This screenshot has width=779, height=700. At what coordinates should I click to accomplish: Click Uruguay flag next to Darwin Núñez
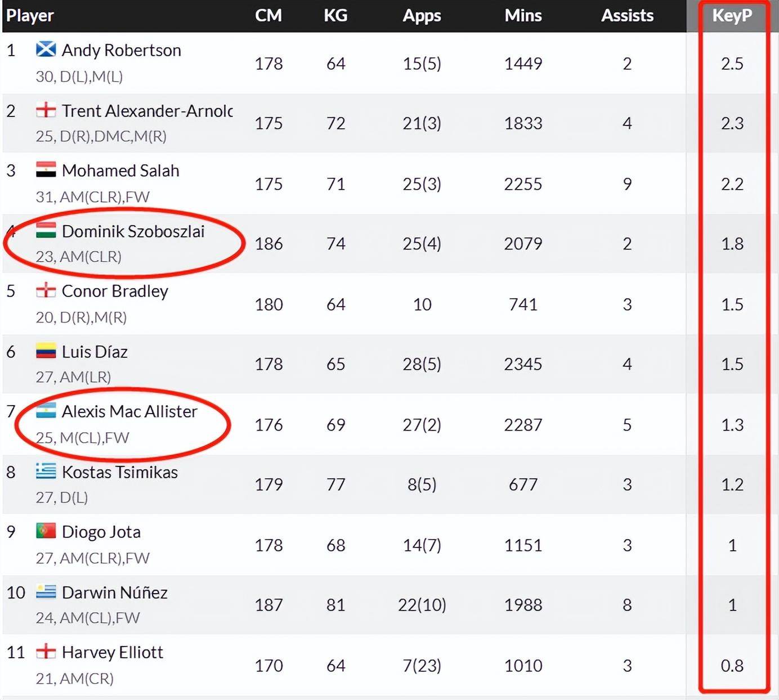coord(46,592)
